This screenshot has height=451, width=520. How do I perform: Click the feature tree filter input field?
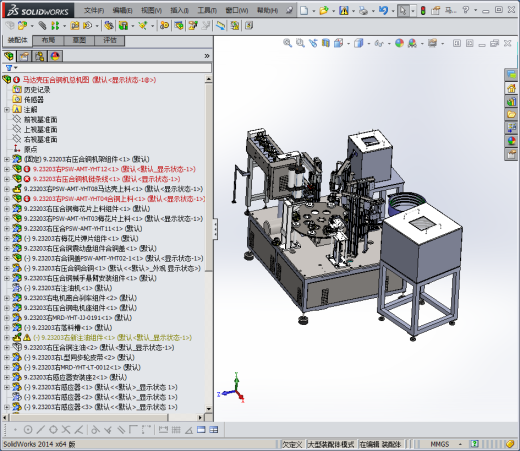pos(113,68)
